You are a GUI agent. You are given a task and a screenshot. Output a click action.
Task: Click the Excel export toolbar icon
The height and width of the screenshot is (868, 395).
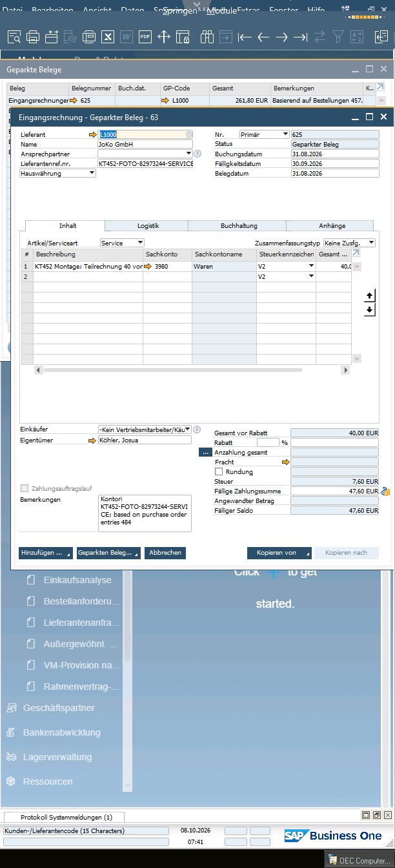point(108,37)
